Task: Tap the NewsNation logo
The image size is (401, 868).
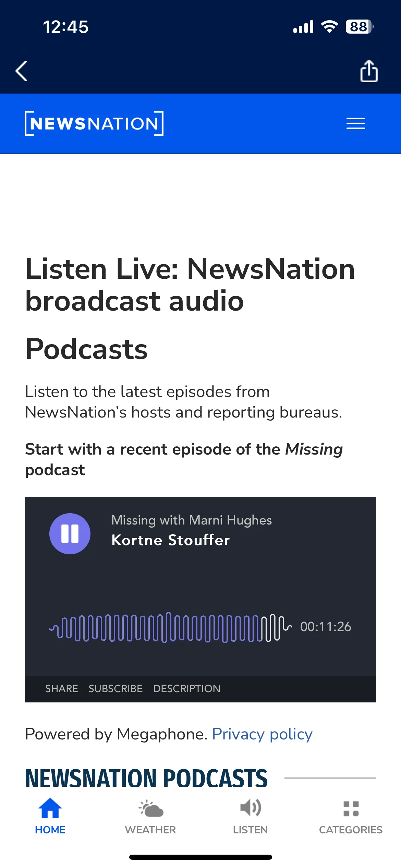Action: 94,123
